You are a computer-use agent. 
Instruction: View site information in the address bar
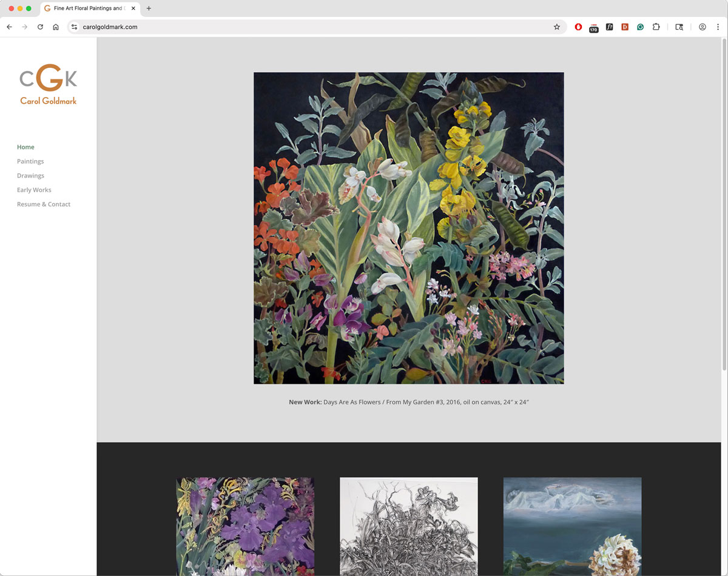point(75,27)
